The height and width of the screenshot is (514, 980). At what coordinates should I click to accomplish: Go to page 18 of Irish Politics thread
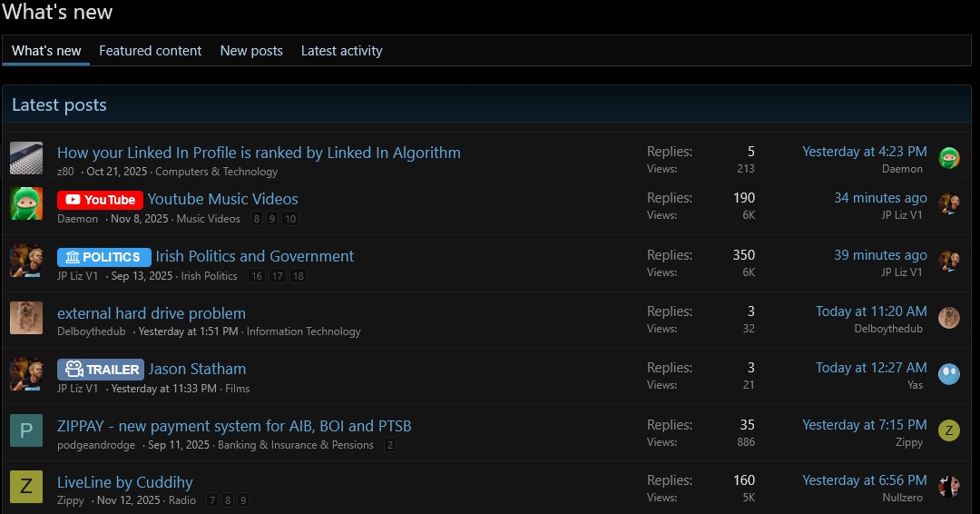(298, 276)
